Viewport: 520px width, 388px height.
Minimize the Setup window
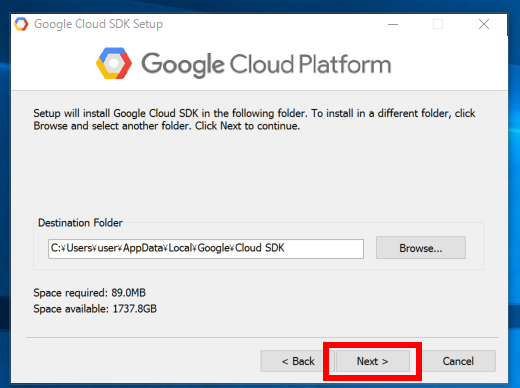coord(393,24)
